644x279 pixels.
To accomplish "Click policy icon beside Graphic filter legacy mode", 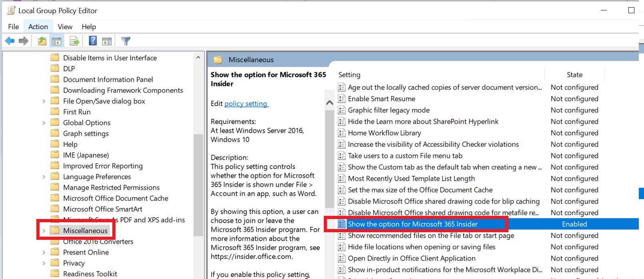I will click(x=341, y=110).
